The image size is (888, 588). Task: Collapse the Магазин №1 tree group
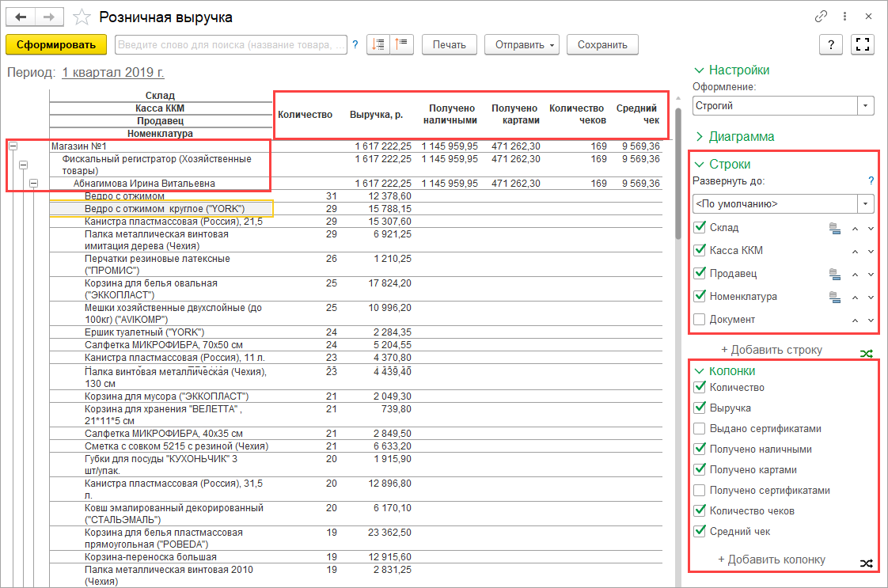pyautogui.click(x=13, y=146)
